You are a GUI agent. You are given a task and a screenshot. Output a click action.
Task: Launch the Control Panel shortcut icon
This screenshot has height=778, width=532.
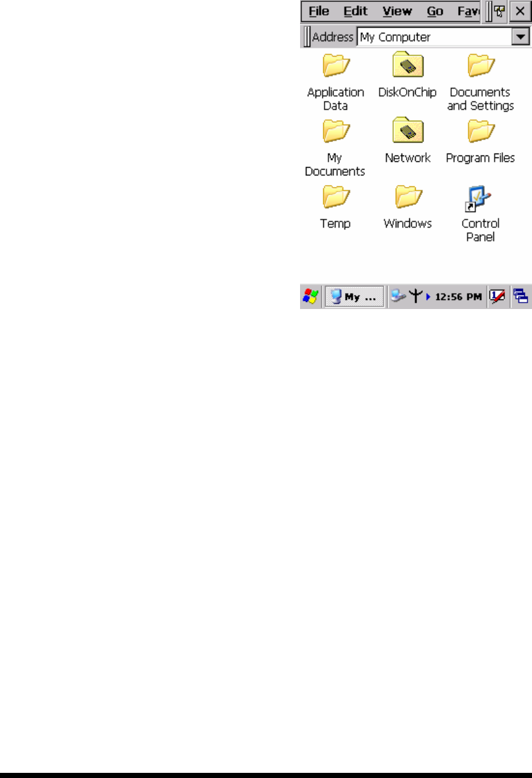(x=479, y=198)
